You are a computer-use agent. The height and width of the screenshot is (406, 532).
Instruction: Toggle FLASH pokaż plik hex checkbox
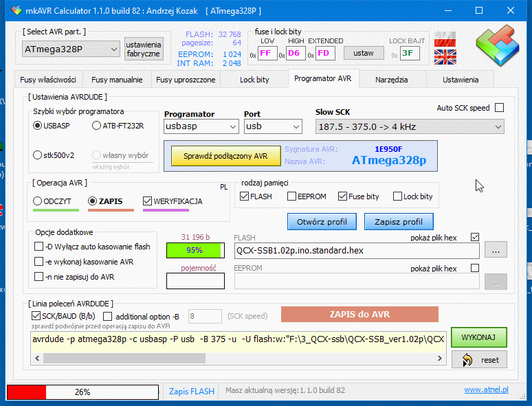click(475, 237)
